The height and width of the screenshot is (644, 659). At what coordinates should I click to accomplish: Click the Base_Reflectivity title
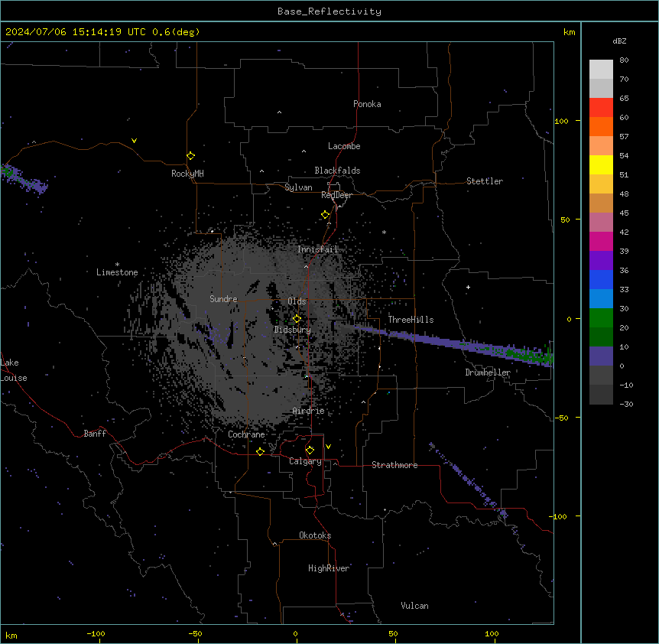(x=329, y=11)
